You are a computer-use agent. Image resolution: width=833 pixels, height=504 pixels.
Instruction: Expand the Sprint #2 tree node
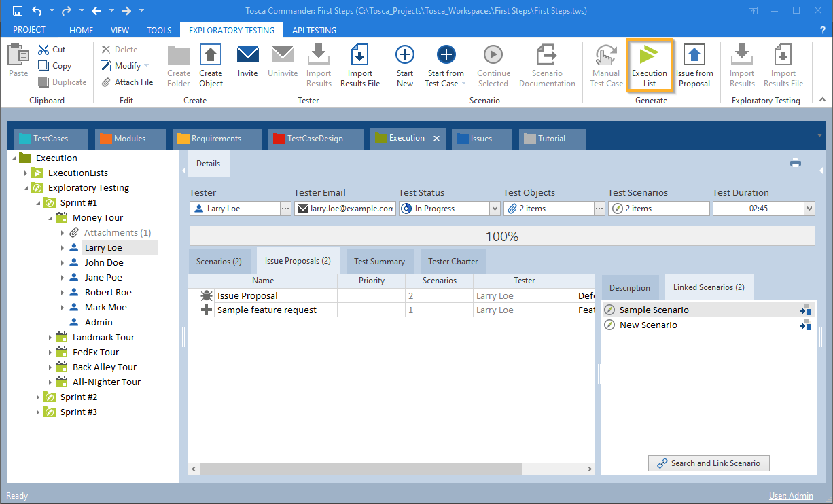[39, 397]
